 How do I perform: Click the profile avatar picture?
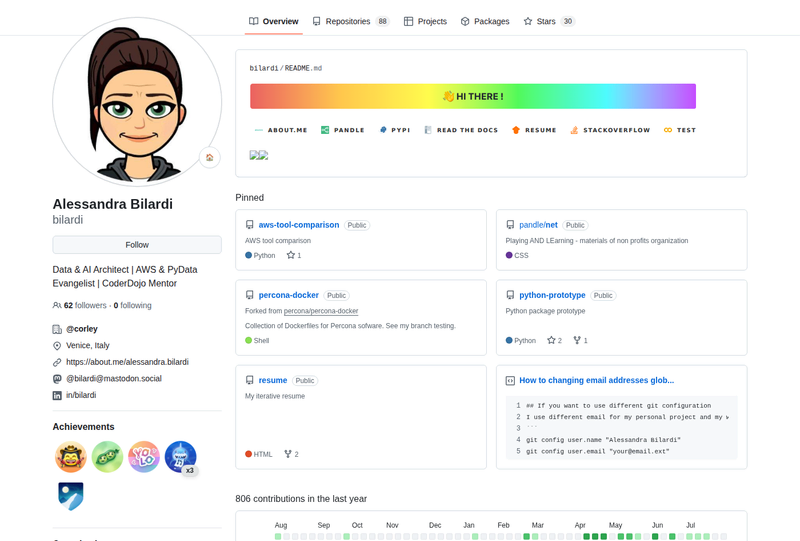(137, 102)
